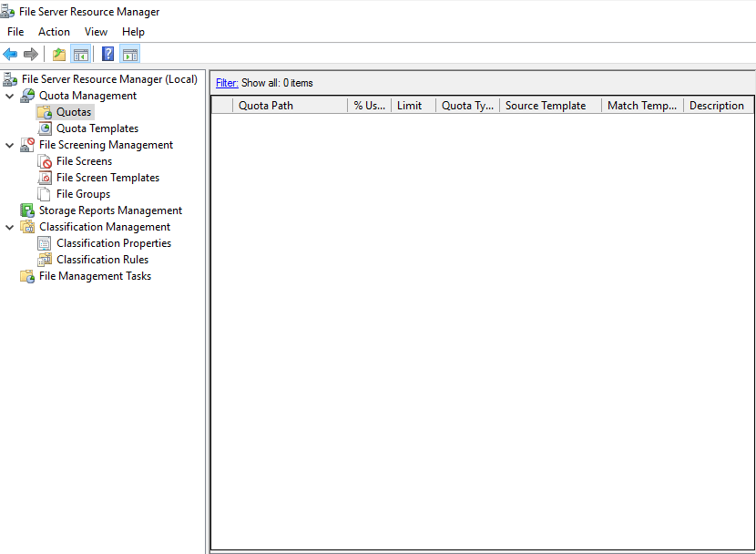756x554 pixels.
Task: Click the Classification Properties icon
Action: 45,243
